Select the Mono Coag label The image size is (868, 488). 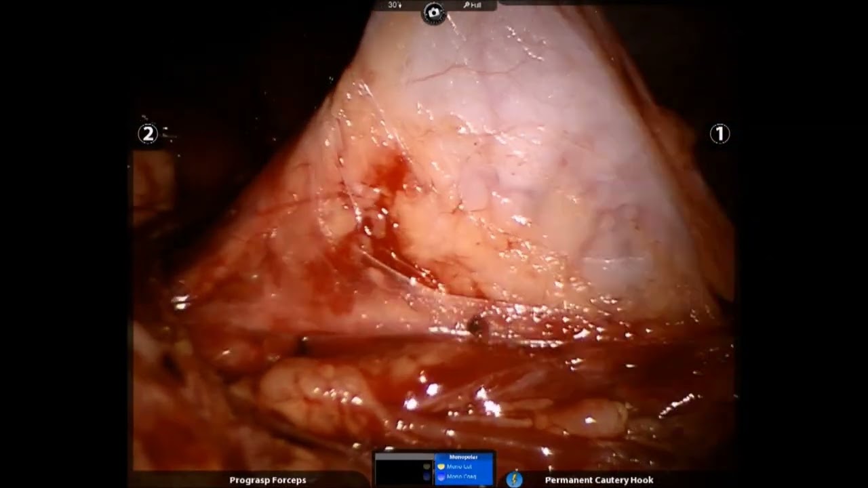[461, 477]
